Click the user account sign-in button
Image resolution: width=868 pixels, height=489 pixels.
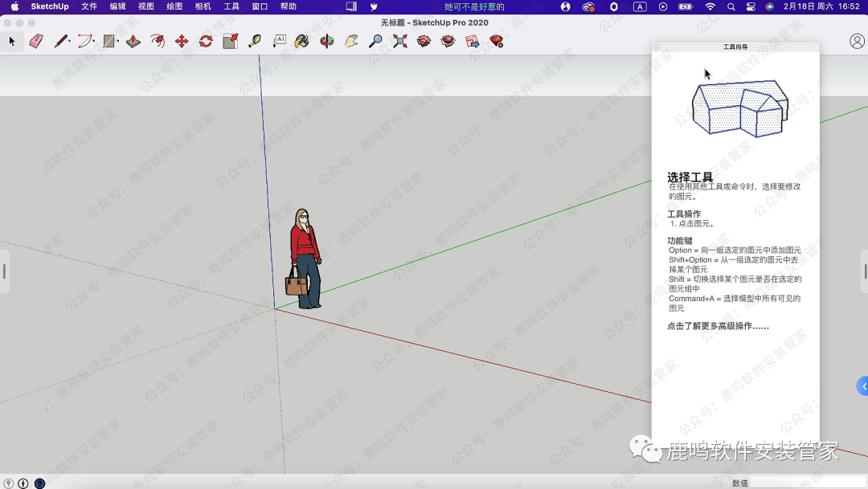857,41
